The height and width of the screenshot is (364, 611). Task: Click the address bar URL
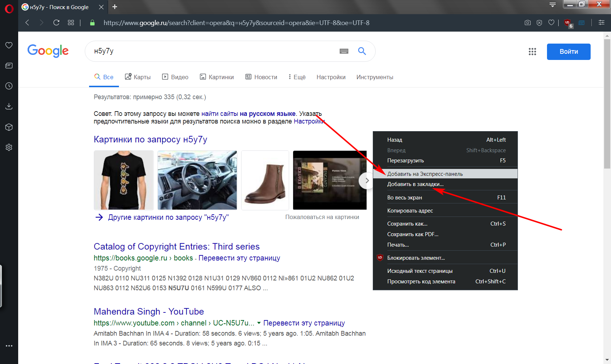[x=236, y=23]
